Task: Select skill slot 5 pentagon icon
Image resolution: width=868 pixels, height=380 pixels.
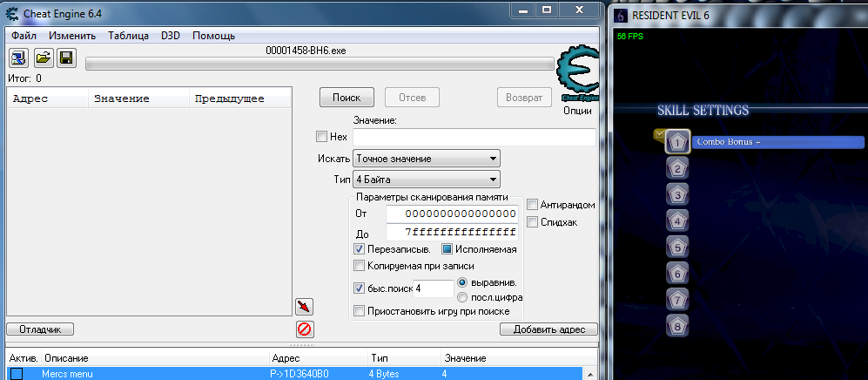Action: coord(677,247)
